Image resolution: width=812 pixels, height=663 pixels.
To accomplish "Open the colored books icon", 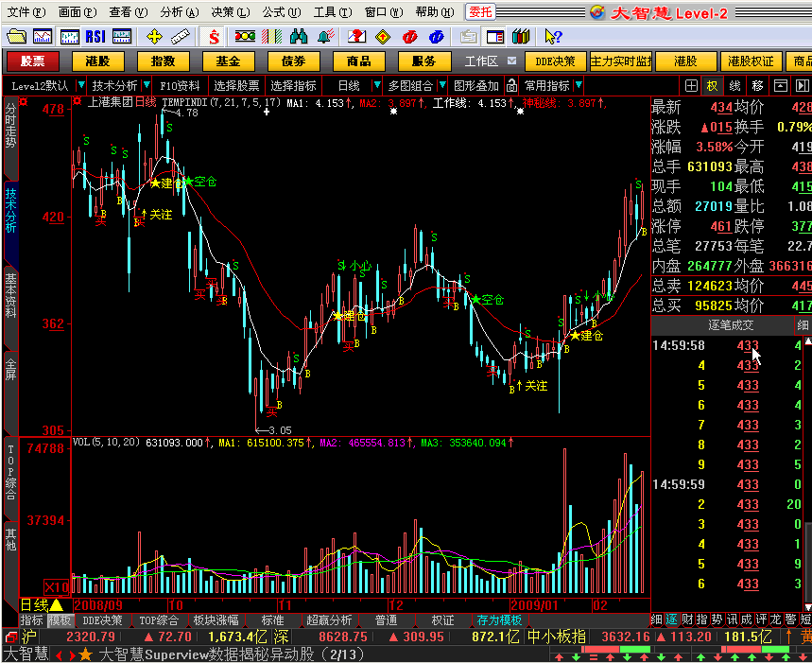I will [x=521, y=37].
